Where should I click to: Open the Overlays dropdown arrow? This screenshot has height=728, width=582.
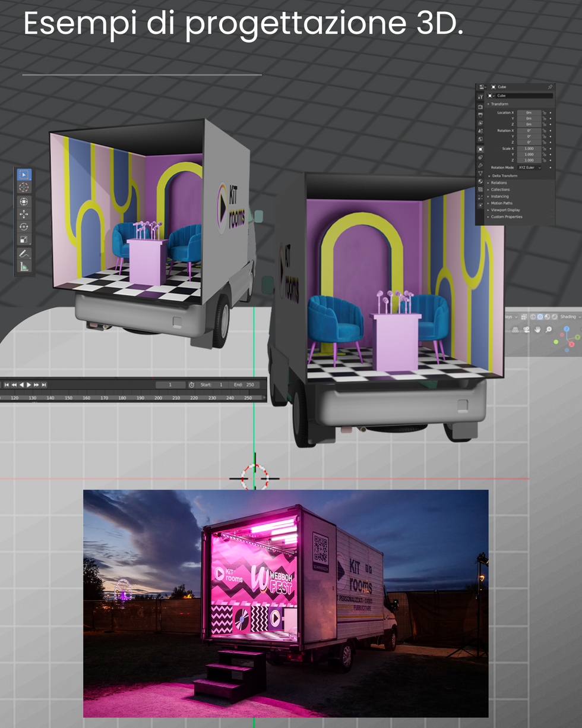[x=516, y=317]
